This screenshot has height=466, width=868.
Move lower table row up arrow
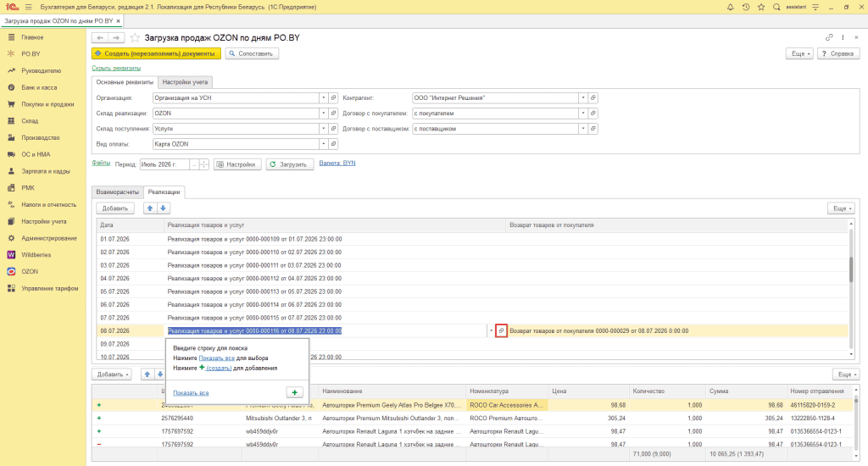point(147,374)
